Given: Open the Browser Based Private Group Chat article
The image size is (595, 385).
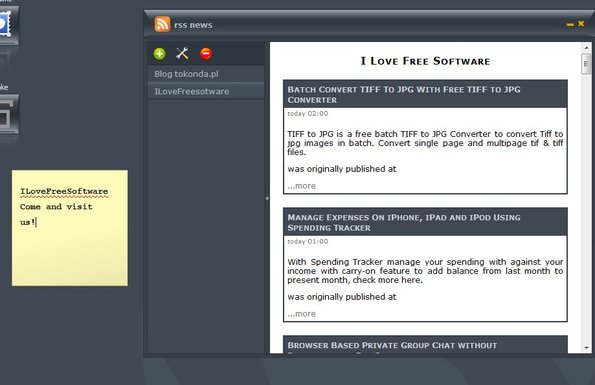Looking at the screenshot, I should pyautogui.click(x=392, y=345).
